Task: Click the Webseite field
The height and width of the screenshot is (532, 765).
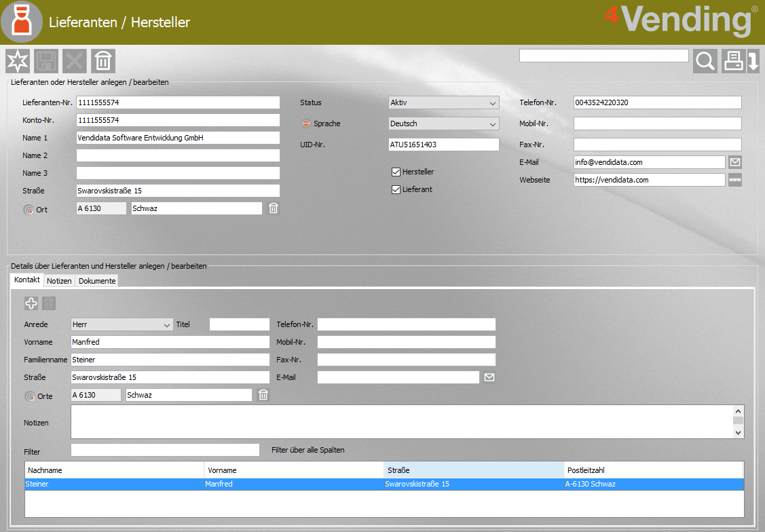Action: point(650,180)
